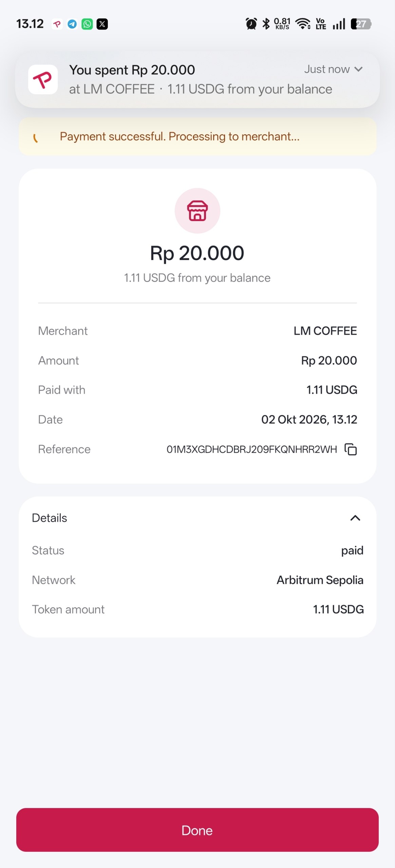This screenshot has width=395, height=868.
Task: Tap the Telegram status bar icon
Action: pos(72,24)
